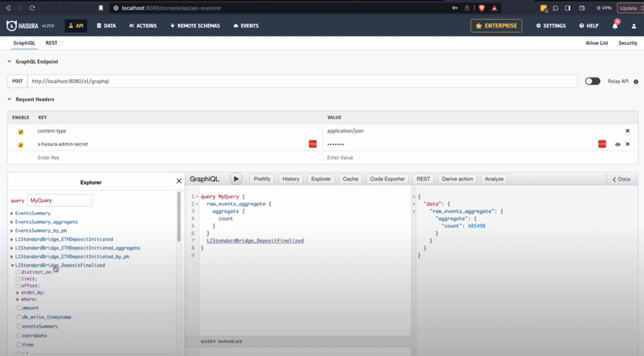Click the red password manager icon in value column
Viewport: 644px width, 356px height.
602,144
